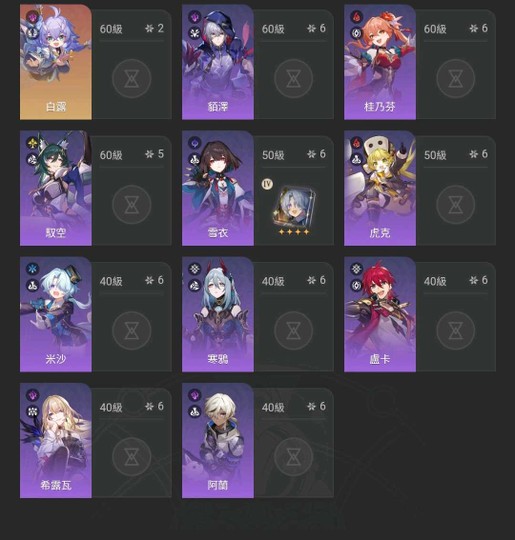Click 白露's eidolon count showing 2
The height and width of the screenshot is (540, 515).
154,28
